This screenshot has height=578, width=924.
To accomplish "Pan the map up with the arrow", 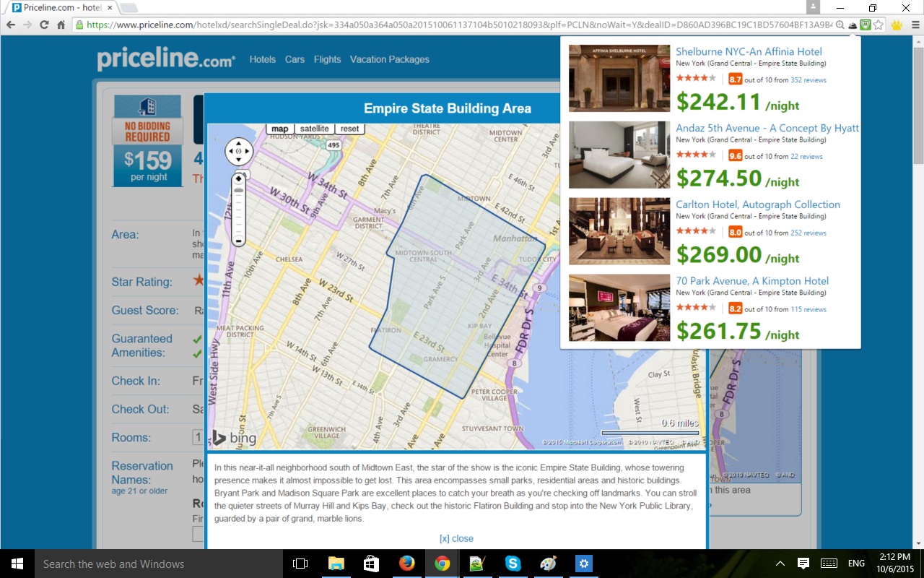I will [x=238, y=143].
